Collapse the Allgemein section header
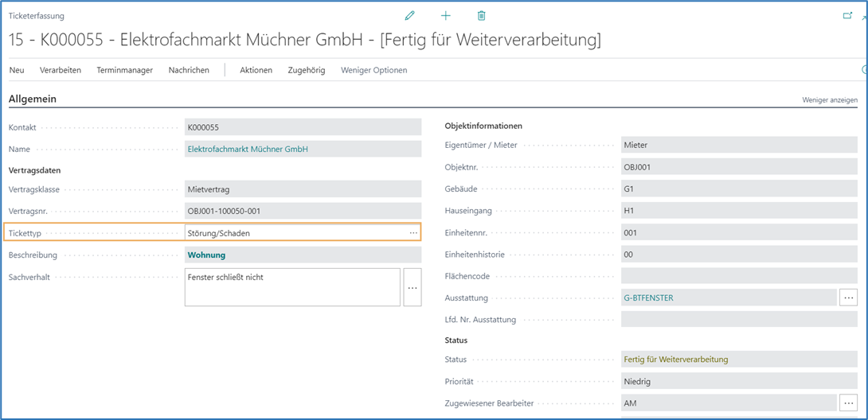The image size is (868, 420). pyautogui.click(x=33, y=99)
